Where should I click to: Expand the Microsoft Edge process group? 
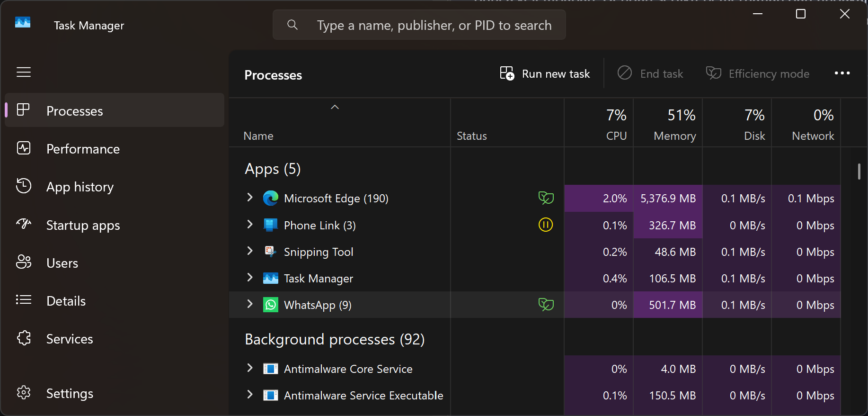250,198
